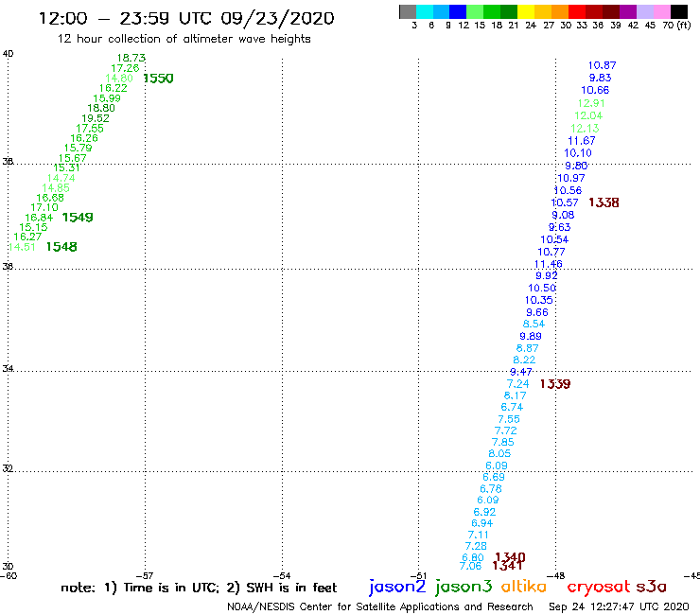Click the latitude 32 axis label
This screenshot has width=700, height=615.
8,468
